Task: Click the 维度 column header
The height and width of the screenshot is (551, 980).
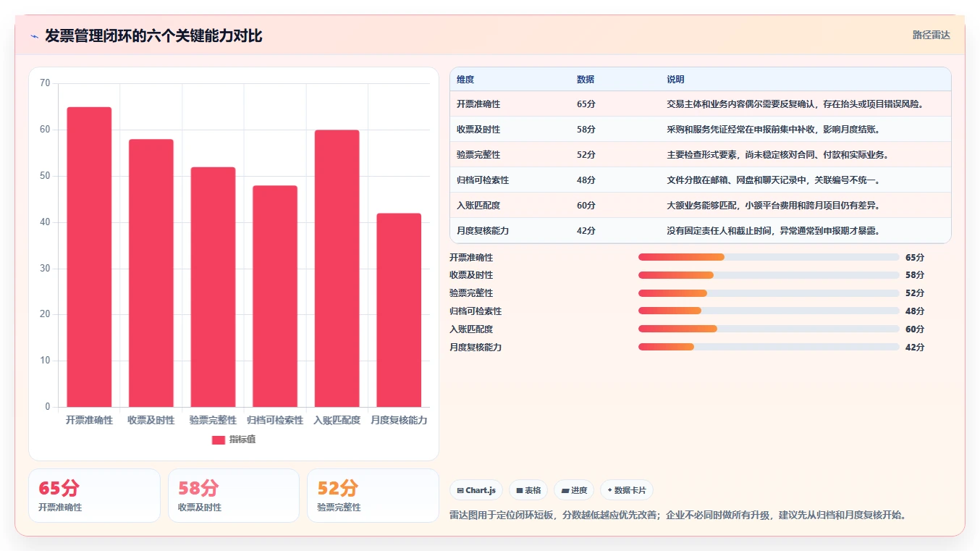Action: [465, 80]
